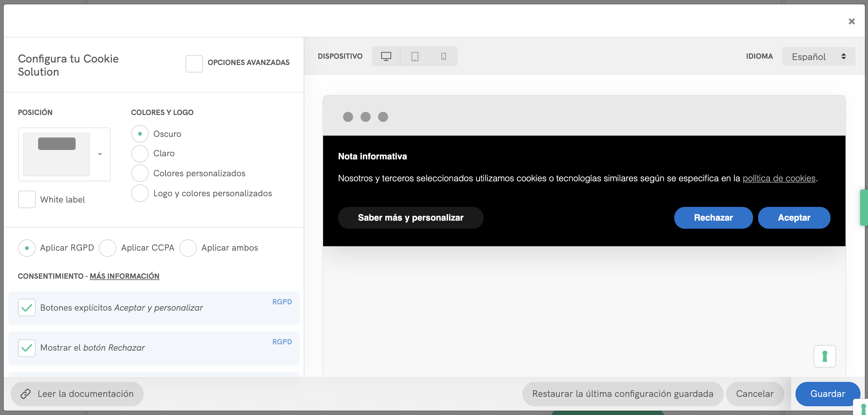Screen dimensions: 868x415
Task: Open the Idioma Español dropdown
Action: 818,56
